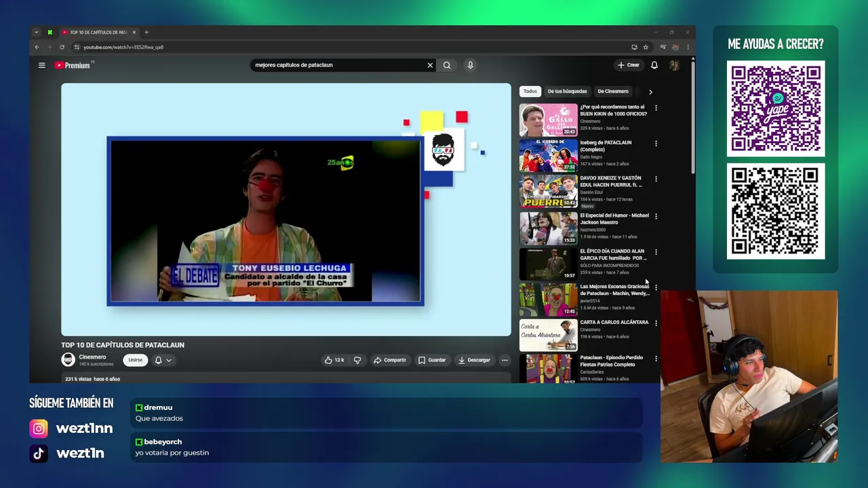Click the video player area

[x=286, y=209]
